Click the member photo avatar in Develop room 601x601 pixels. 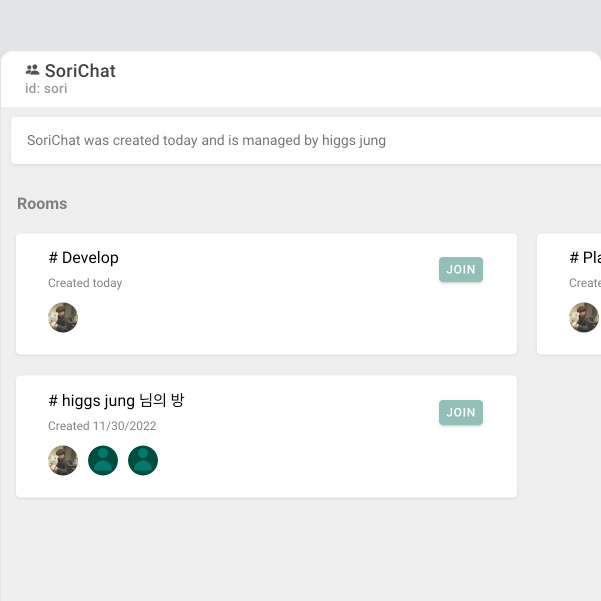(x=63, y=318)
